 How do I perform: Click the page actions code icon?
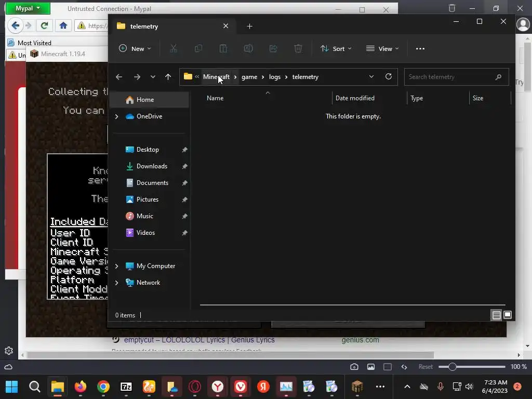404,367
